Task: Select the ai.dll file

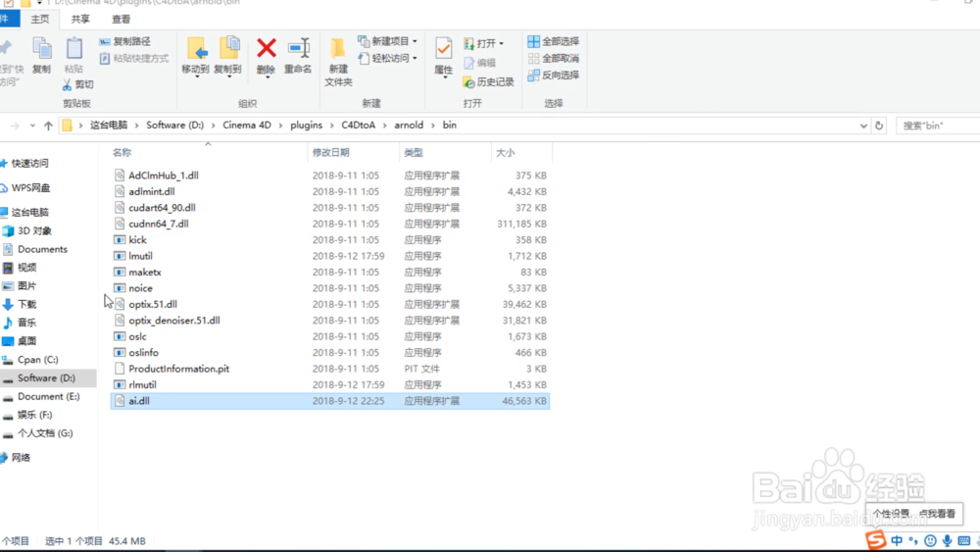Action: point(330,401)
